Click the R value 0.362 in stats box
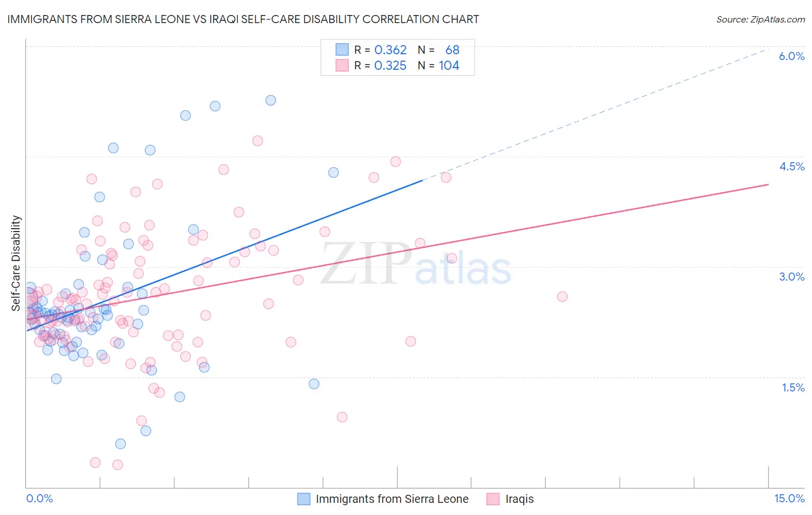Screen dimensions: 812x515 coord(390,50)
